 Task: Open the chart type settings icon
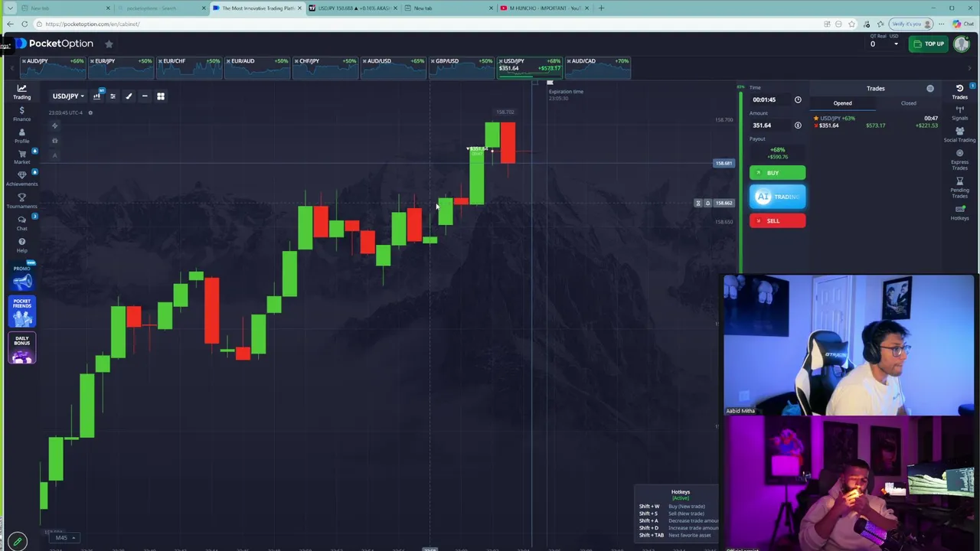(96, 96)
